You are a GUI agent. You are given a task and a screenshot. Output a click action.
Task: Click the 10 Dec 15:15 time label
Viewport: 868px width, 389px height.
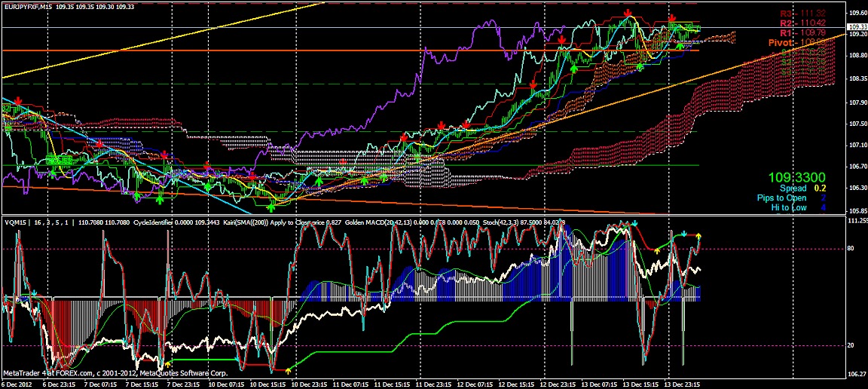pos(267,384)
